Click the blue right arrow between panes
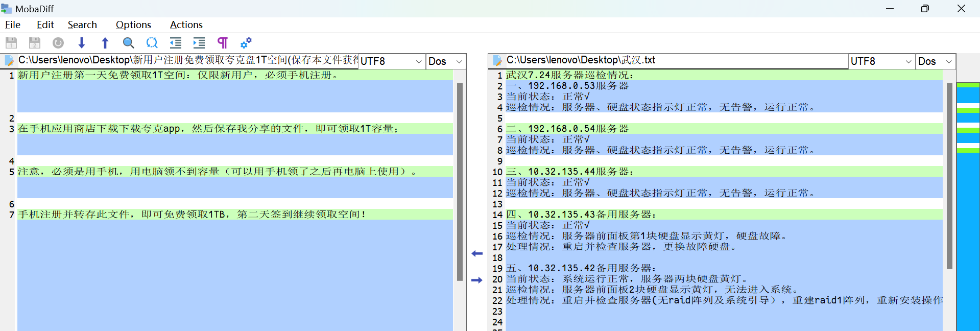 [x=477, y=280]
